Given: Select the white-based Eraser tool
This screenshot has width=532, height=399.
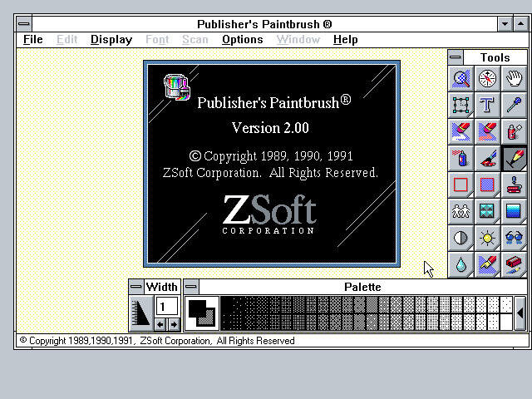Looking at the screenshot, I should click(461, 131).
